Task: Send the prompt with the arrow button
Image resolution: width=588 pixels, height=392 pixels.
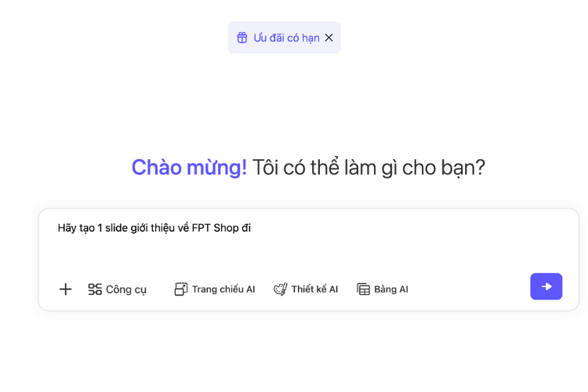Action: pos(546,286)
